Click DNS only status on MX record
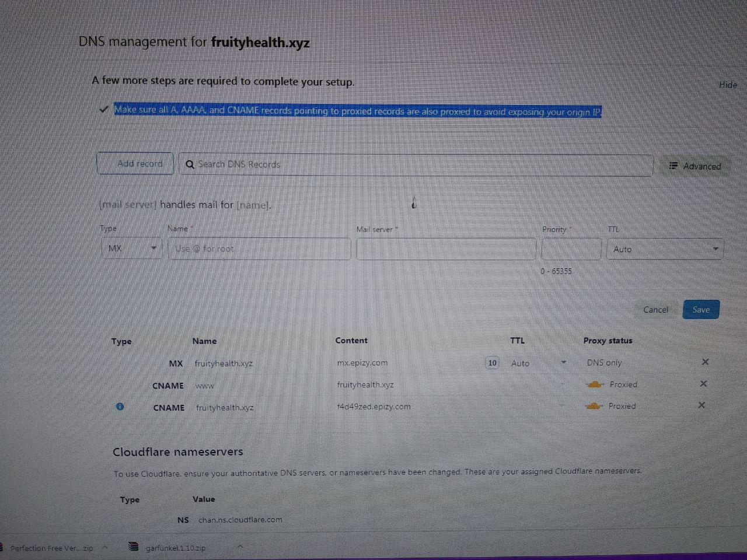Screen dimensions: 747x560 click(604, 363)
